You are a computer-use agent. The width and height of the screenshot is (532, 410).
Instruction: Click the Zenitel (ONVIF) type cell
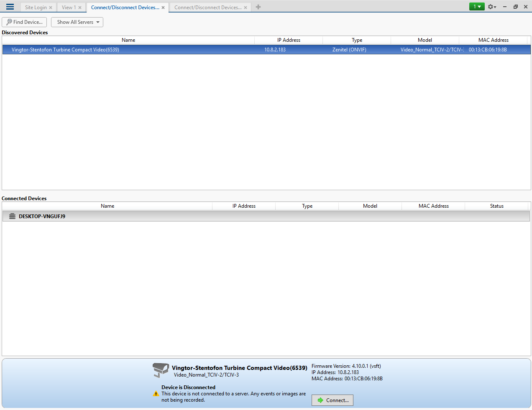coord(349,50)
